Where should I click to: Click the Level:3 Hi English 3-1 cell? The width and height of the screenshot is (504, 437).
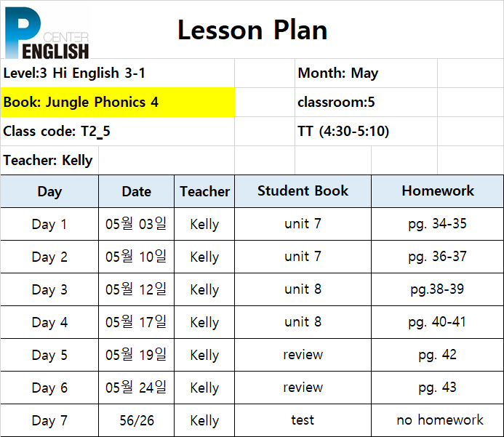pos(118,73)
